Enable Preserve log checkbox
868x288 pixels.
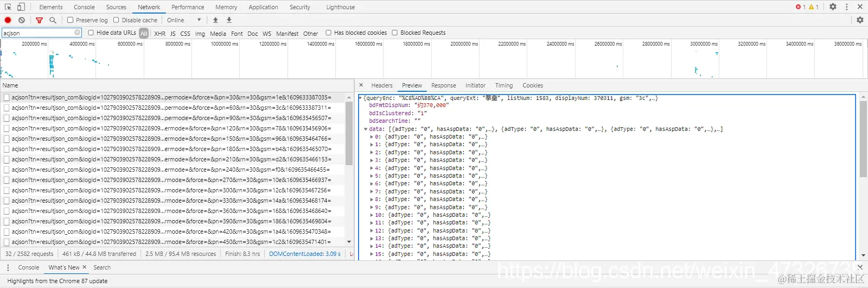[71, 20]
